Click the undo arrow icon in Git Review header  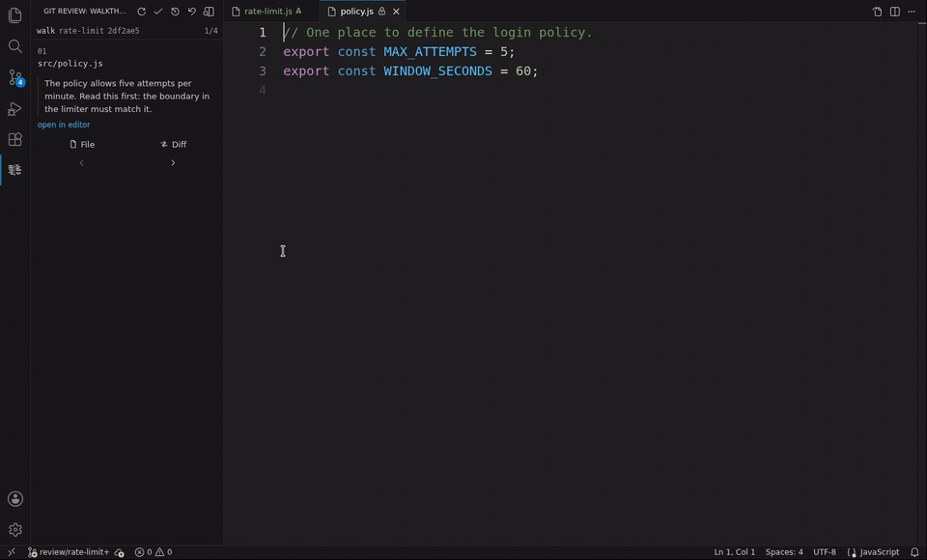coord(191,12)
